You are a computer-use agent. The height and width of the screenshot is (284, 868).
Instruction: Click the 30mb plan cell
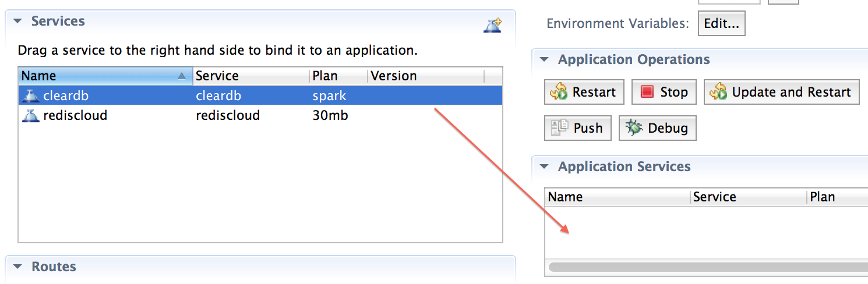(330, 115)
